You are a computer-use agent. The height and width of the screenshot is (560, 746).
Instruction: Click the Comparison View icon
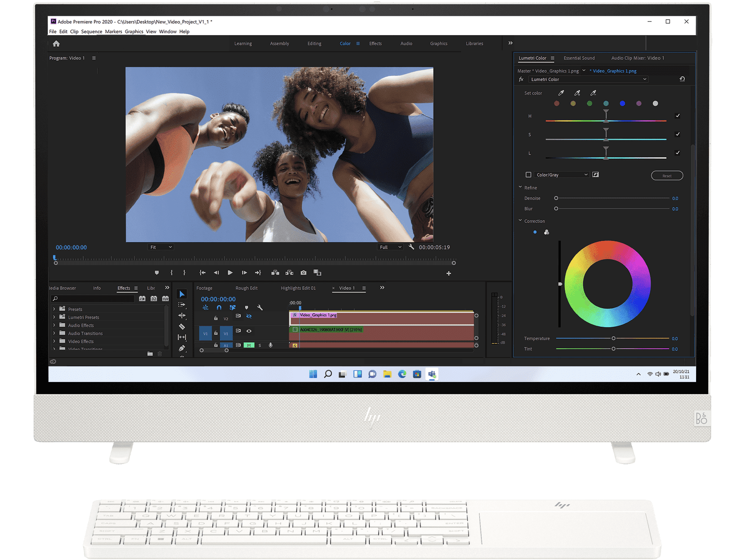317,273
